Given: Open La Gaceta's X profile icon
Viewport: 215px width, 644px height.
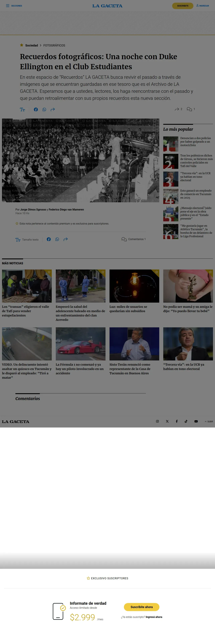Looking at the screenshot, I should point(167,421).
